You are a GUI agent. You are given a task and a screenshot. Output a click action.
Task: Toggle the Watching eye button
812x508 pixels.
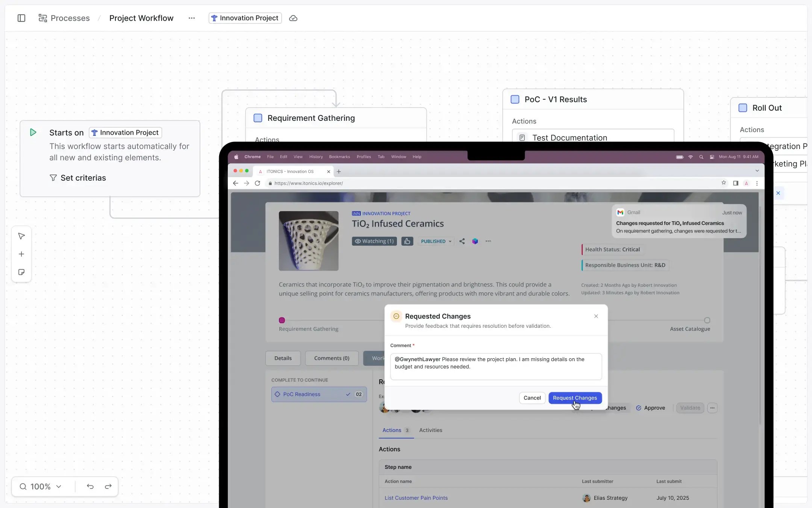[x=374, y=241]
